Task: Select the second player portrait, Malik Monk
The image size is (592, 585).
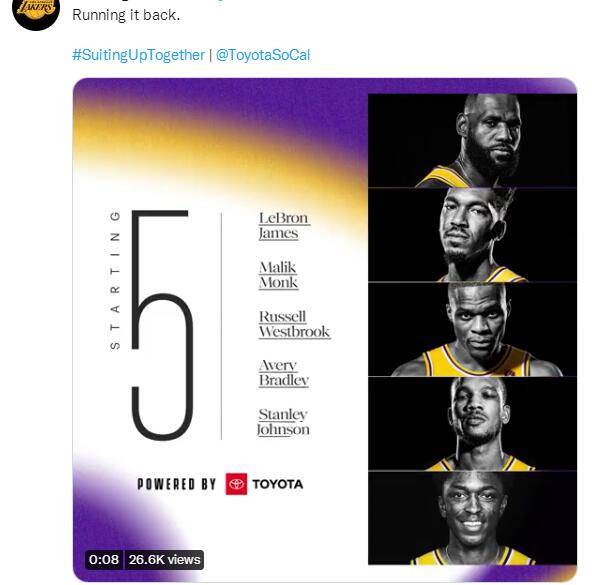Action: tap(472, 235)
